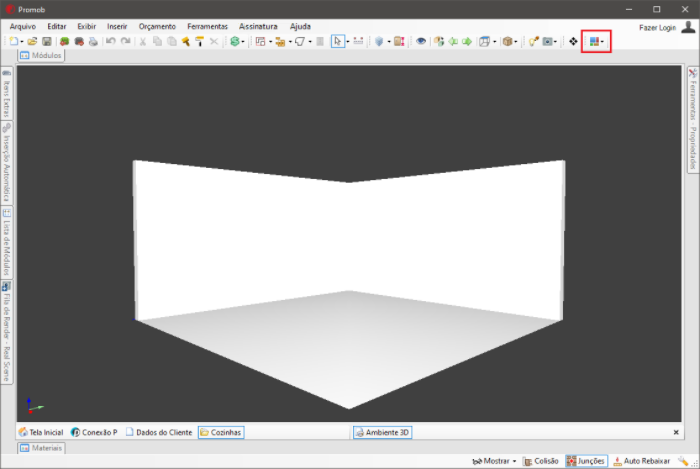Image resolution: width=700 pixels, height=469 pixels.
Task: Toggle Junções in the status bar
Action: click(x=586, y=461)
